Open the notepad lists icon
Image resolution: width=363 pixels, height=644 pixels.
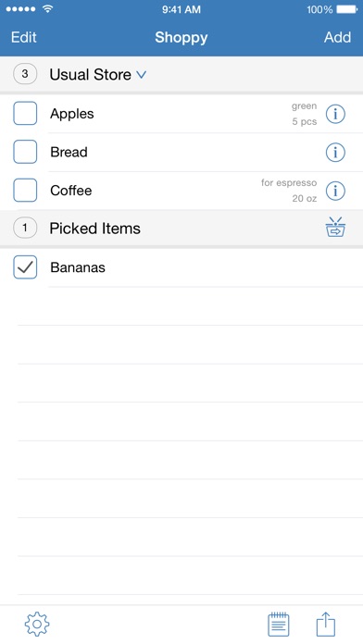[x=279, y=625]
